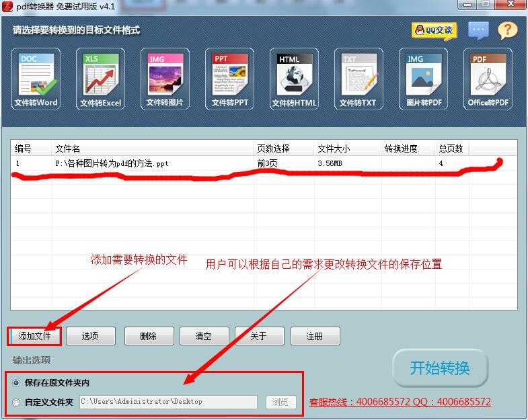
Task: Click 清空 to clear the file list
Action: [x=203, y=336]
